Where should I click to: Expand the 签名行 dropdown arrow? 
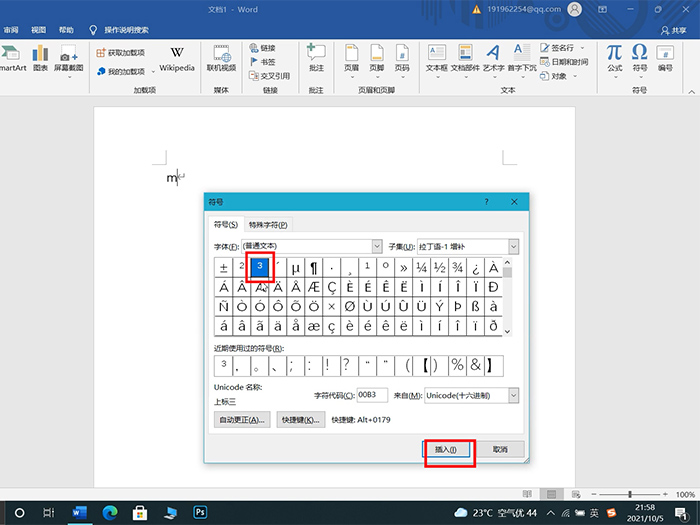tap(582, 48)
